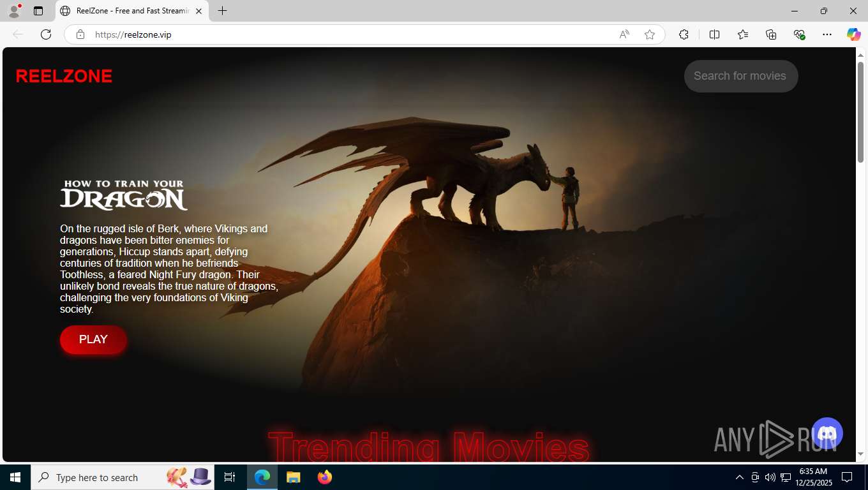Image resolution: width=868 pixels, height=490 pixels.
Task: Click the Search for movies field
Action: tap(741, 76)
